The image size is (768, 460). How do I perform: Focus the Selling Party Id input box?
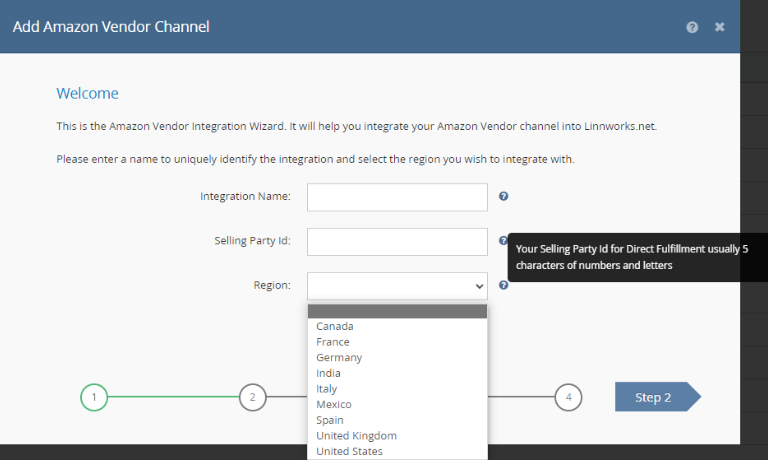[x=397, y=242]
